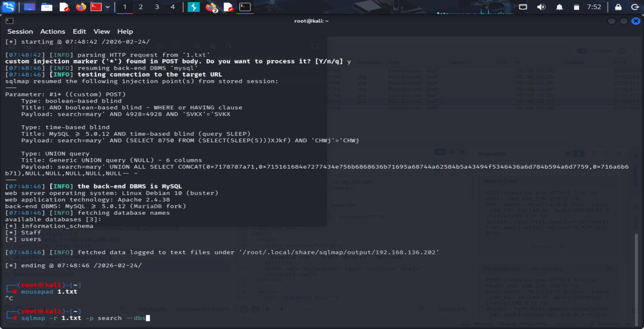Image resolution: width=644 pixels, height=329 pixels.
Task: Click the 'ending @ 07:48:46' line
Action: 73,265
